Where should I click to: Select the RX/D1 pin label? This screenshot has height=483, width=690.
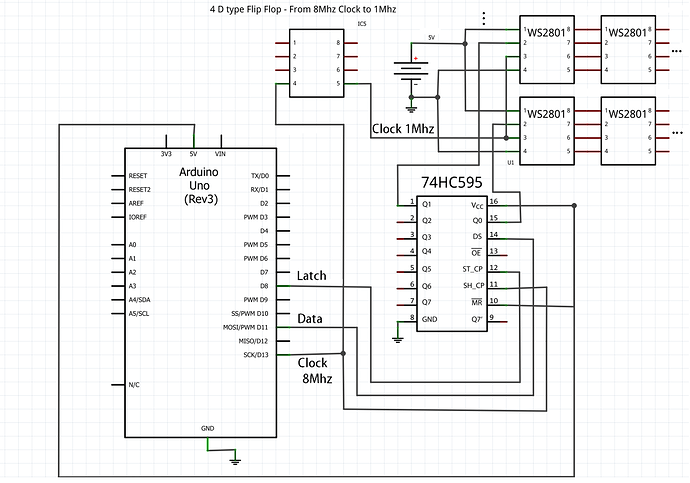pos(260,190)
